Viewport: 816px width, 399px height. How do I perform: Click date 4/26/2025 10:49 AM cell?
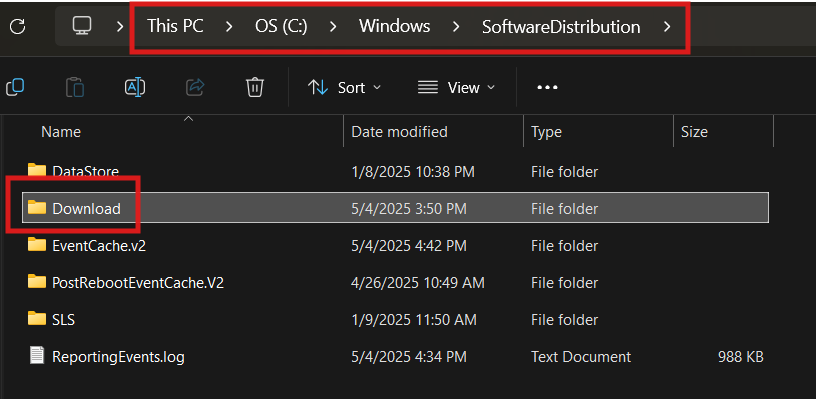417,282
